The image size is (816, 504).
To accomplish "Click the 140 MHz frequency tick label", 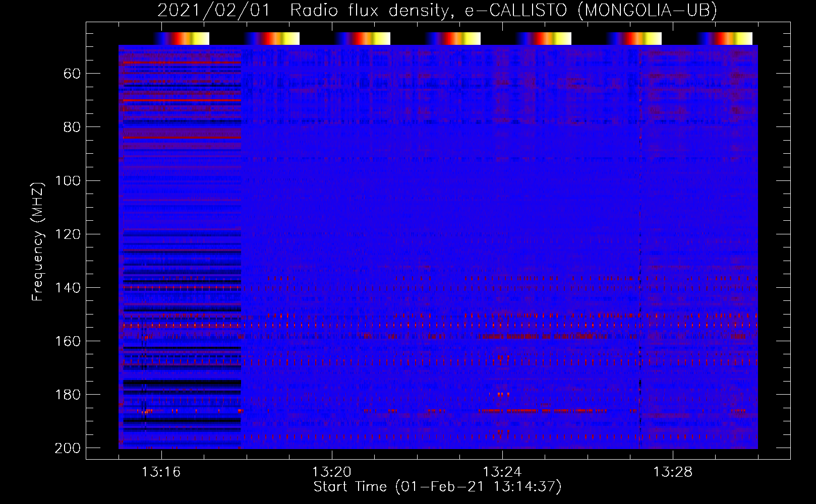I will (68, 288).
